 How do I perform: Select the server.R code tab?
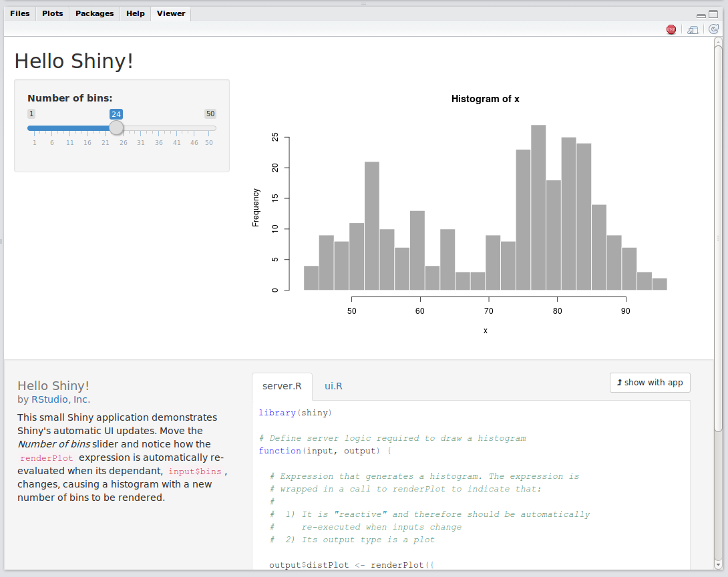tap(282, 386)
